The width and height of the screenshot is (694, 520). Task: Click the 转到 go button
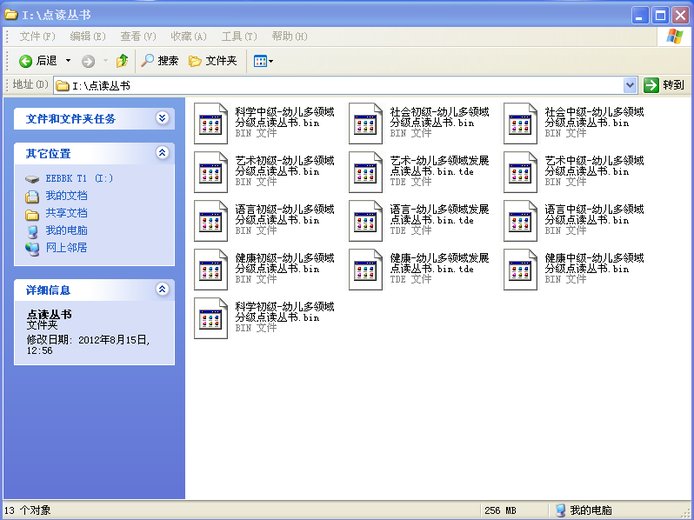click(665, 85)
